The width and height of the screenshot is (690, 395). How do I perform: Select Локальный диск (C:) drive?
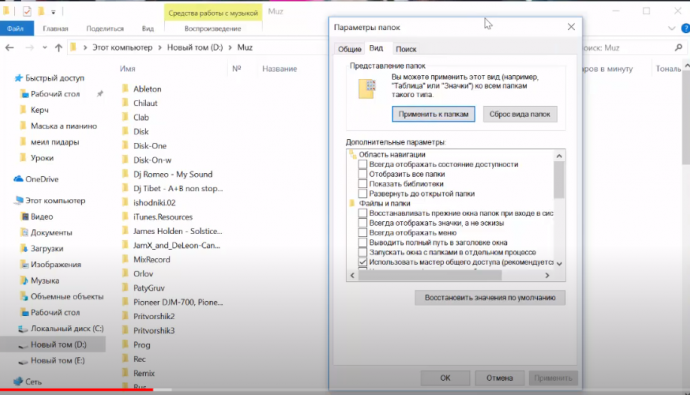[61, 328]
